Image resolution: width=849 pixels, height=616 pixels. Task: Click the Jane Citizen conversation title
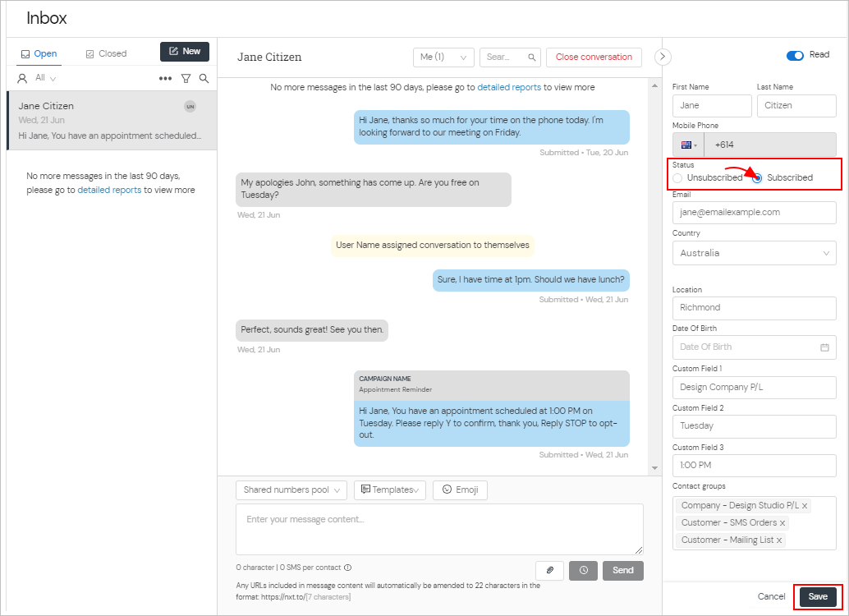269,57
